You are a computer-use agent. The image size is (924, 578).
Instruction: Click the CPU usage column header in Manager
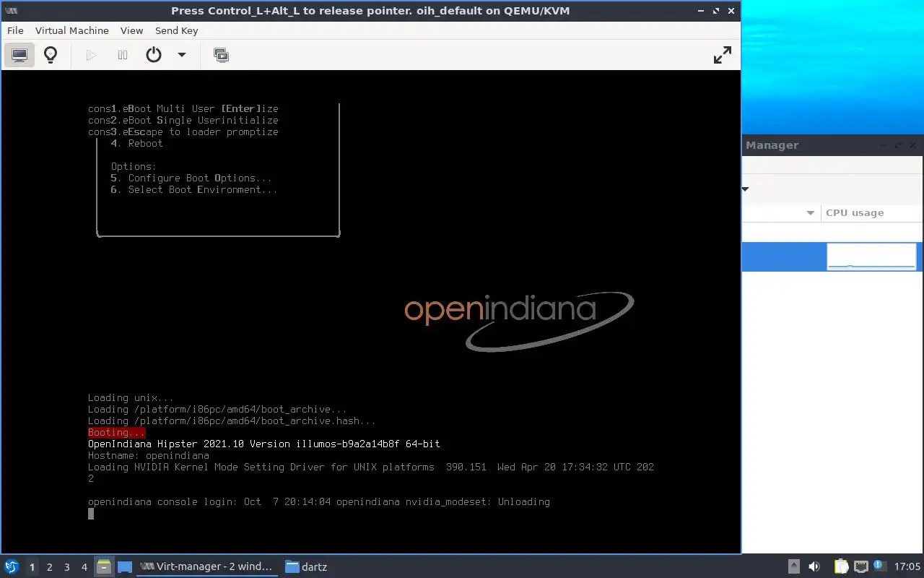[x=872, y=212]
